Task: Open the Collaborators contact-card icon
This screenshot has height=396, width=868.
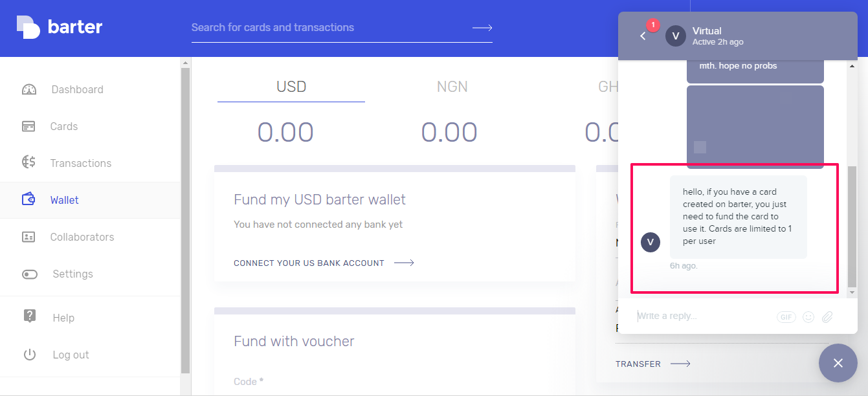Action: pyautogui.click(x=28, y=237)
